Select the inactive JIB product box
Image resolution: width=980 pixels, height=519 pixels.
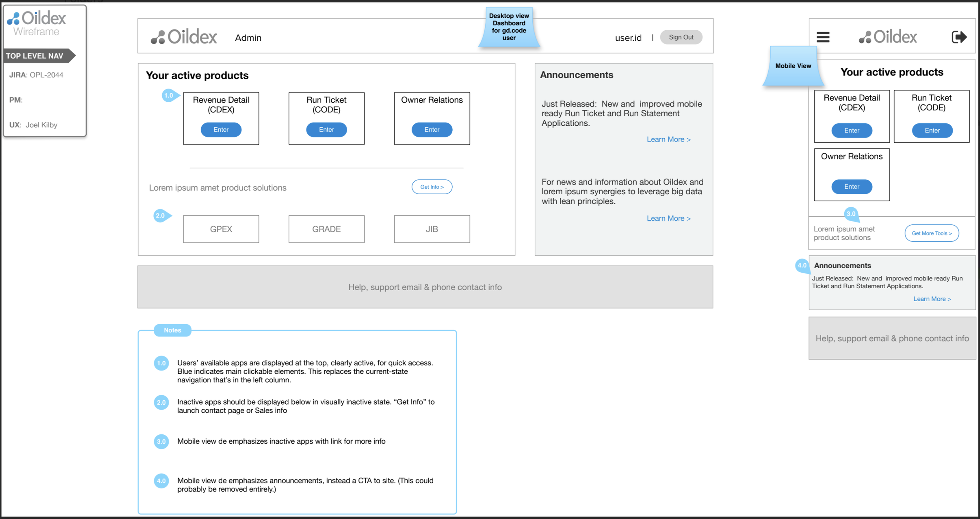point(432,229)
